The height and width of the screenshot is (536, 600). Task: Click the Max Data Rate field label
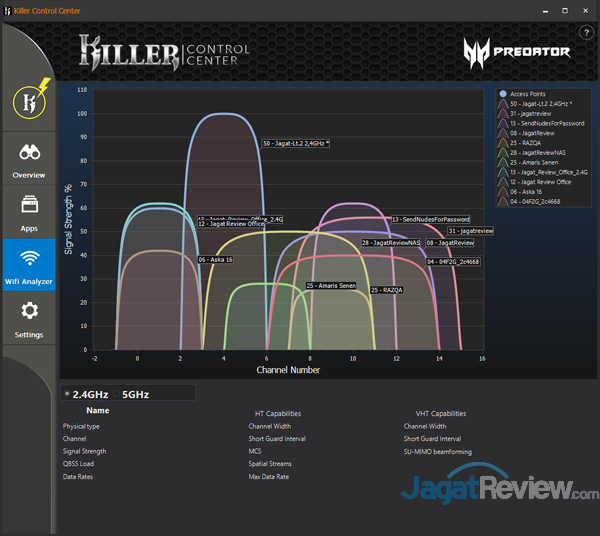pyautogui.click(x=269, y=477)
